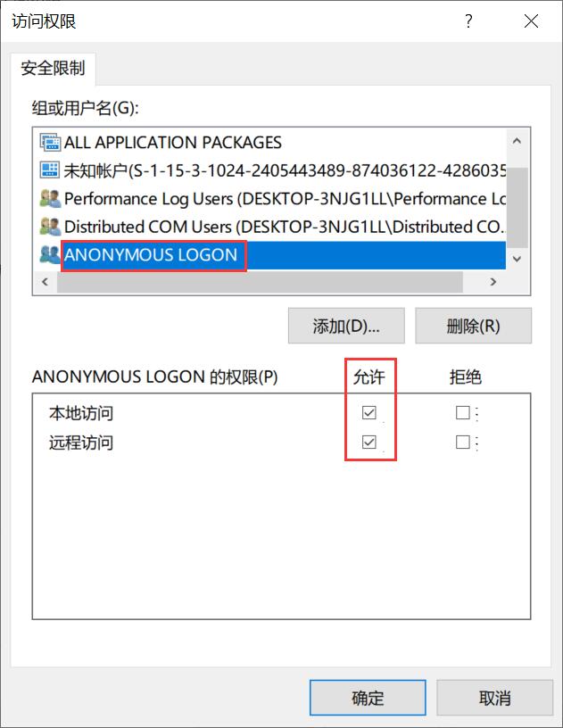Screen dimensions: 563x728
Task: Toggle Allow checkbox for 远程访问
Action: pyautogui.click(x=369, y=442)
